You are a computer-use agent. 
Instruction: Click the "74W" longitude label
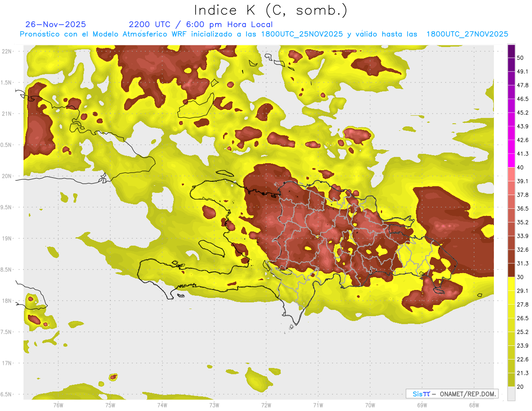coord(162,405)
